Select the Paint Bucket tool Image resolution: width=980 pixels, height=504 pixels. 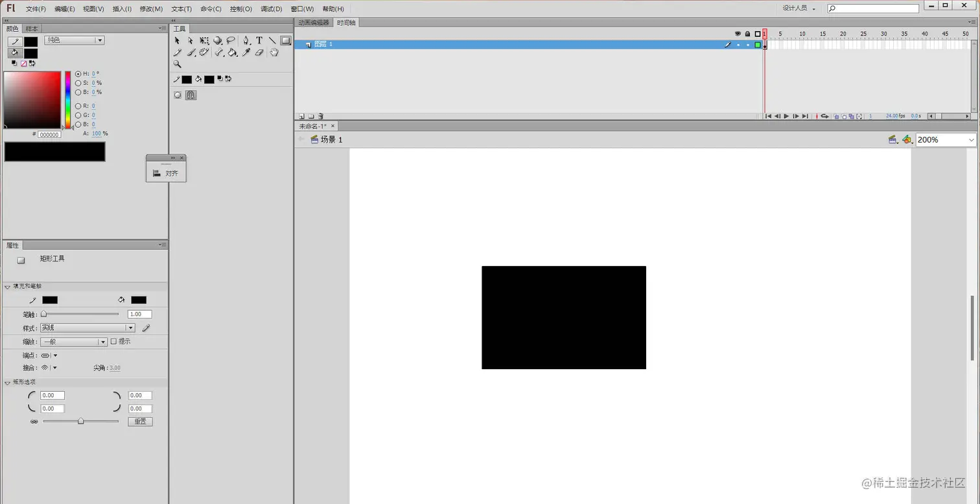point(233,53)
